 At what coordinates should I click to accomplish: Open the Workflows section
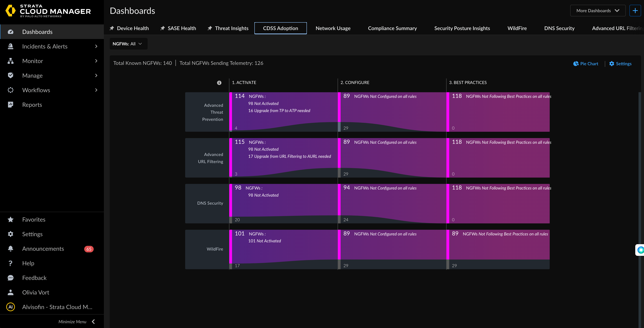(x=36, y=90)
